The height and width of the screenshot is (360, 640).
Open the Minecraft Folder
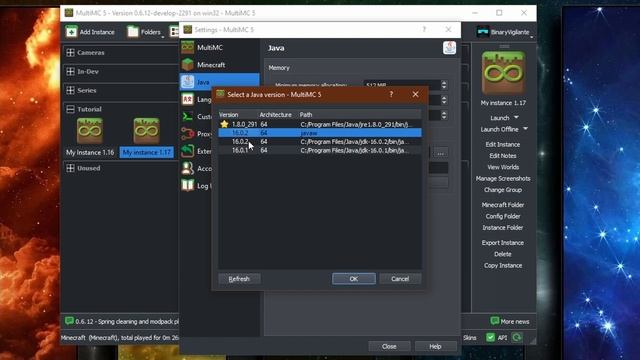503,205
